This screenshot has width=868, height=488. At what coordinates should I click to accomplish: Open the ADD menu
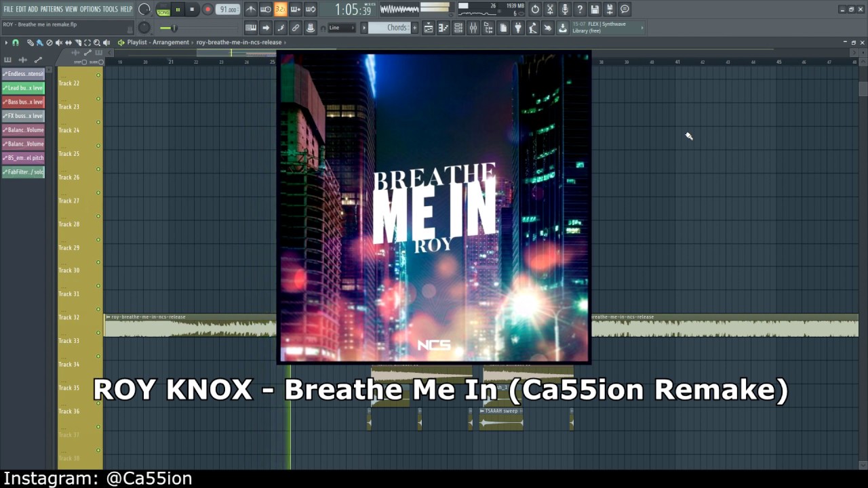(33, 9)
